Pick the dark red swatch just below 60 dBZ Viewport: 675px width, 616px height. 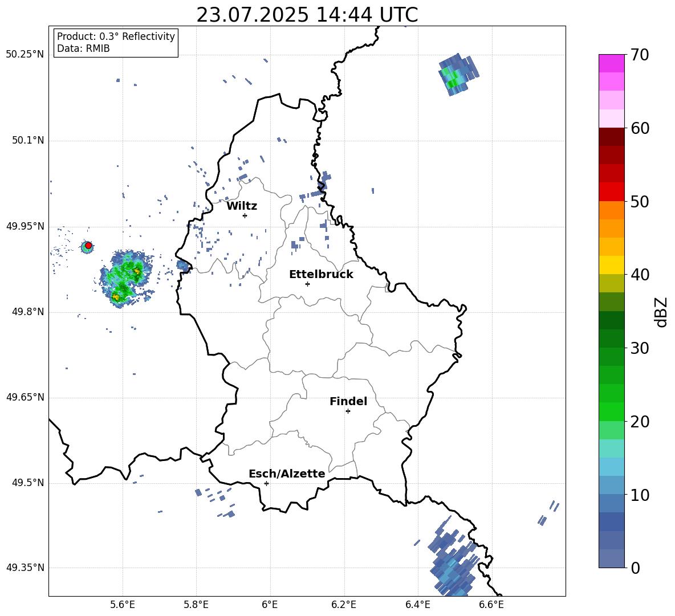coord(611,137)
